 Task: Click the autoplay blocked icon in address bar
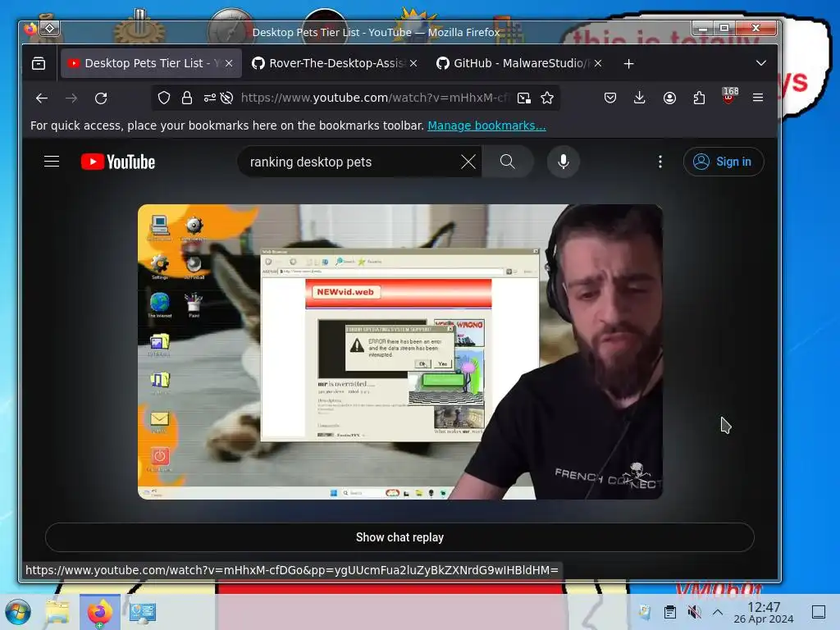tap(226, 98)
